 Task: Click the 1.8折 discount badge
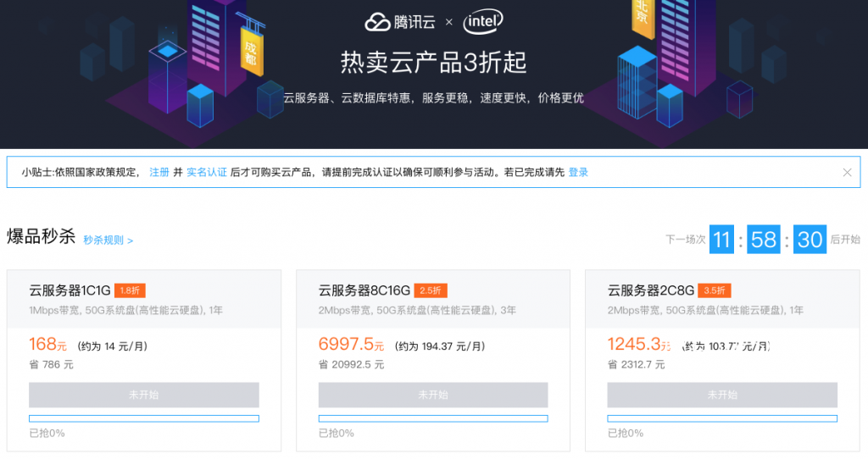(130, 290)
